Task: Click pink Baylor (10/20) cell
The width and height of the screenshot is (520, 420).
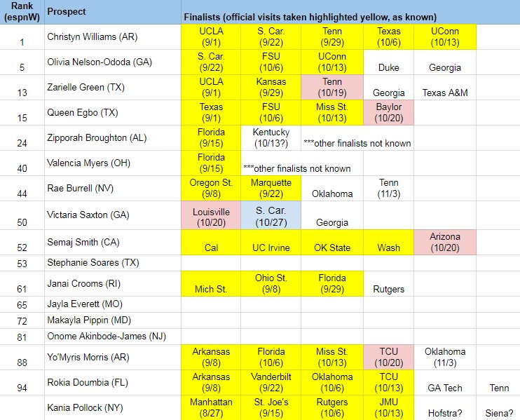Action: [389, 112]
